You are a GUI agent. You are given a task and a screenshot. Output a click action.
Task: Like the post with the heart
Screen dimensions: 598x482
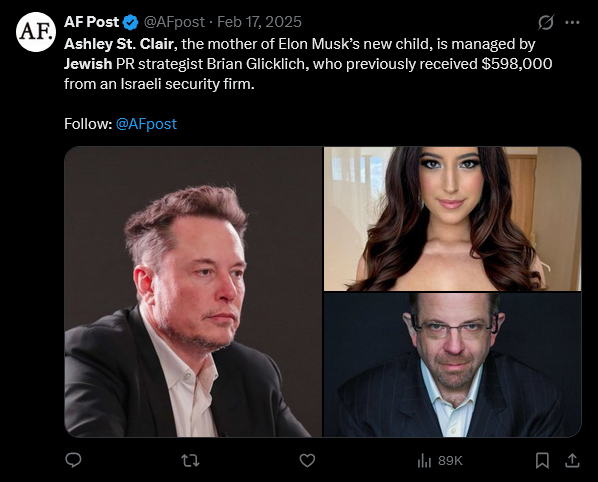tap(307, 461)
